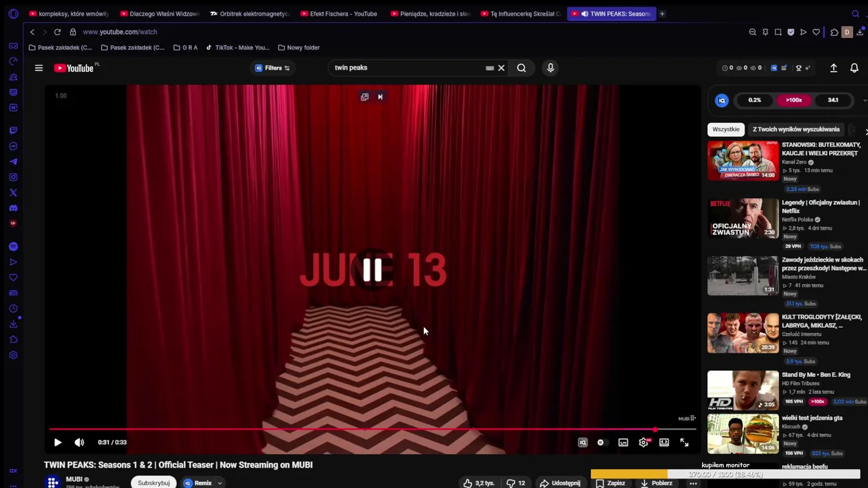The height and width of the screenshot is (488, 868).
Task: Open first 'Pasek zakładek' bookmarks folder
Action: click(x=60, y=47)
